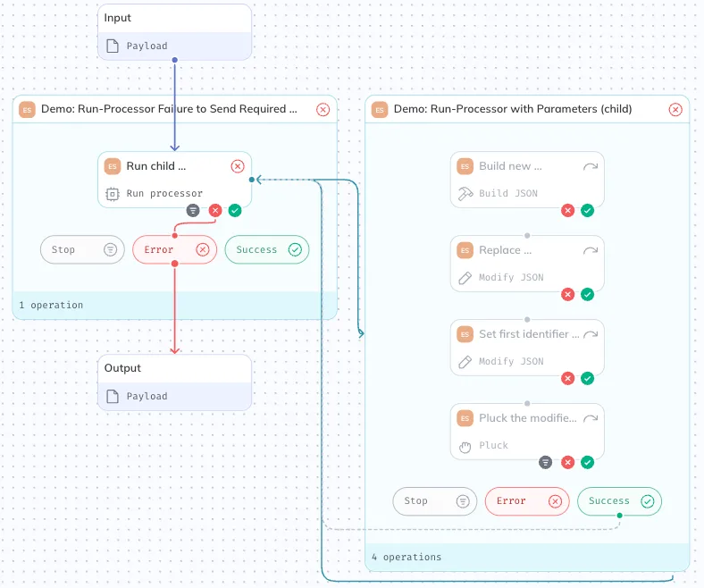The height and width of the screenshot is (588, 704).
Task: Select the Input node title
Action: click(118, 18)
